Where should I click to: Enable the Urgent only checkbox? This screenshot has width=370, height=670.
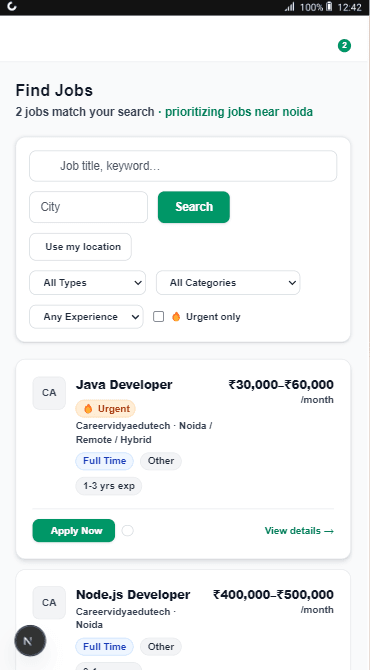(159, 317)
